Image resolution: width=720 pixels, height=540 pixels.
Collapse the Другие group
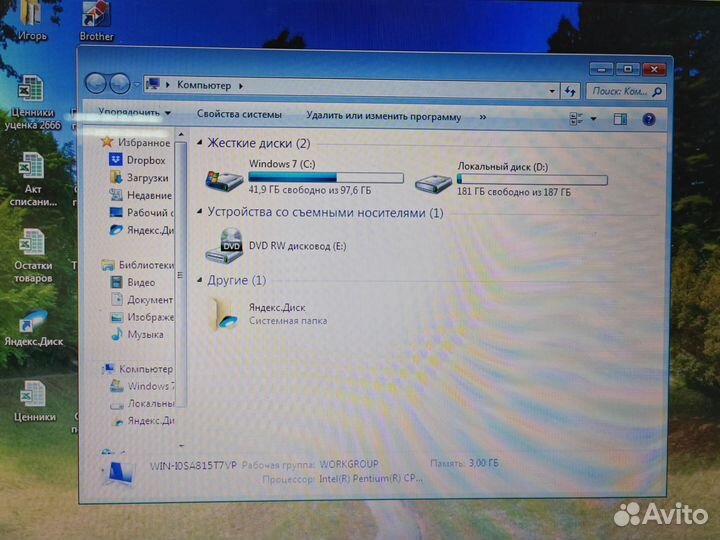click(x=199, y=280)
